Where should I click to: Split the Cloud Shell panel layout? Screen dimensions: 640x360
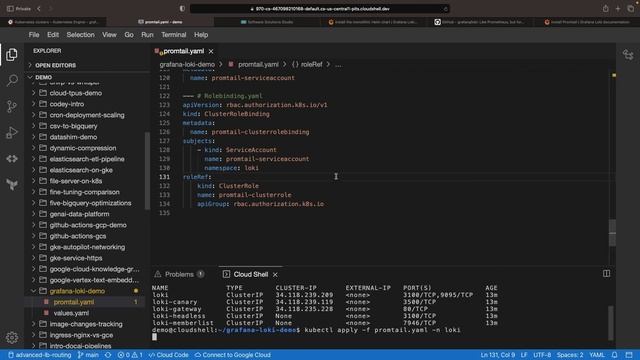(607, 273)
